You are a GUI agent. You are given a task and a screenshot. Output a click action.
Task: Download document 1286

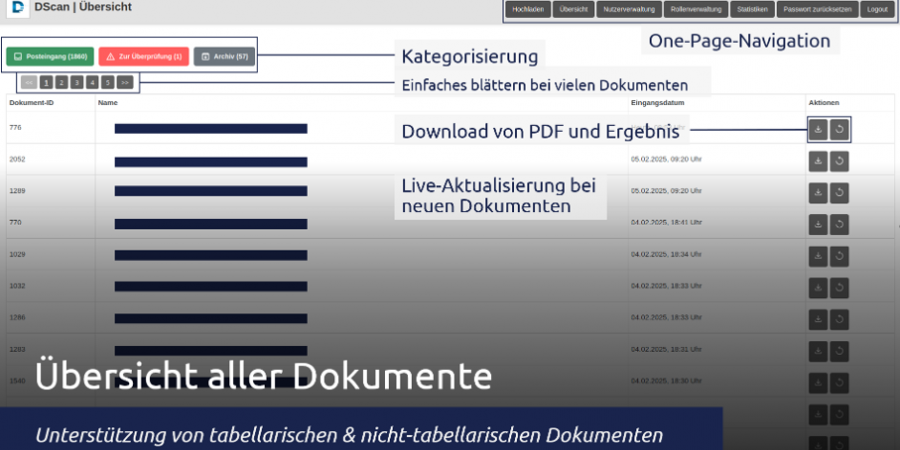(818, 320)
